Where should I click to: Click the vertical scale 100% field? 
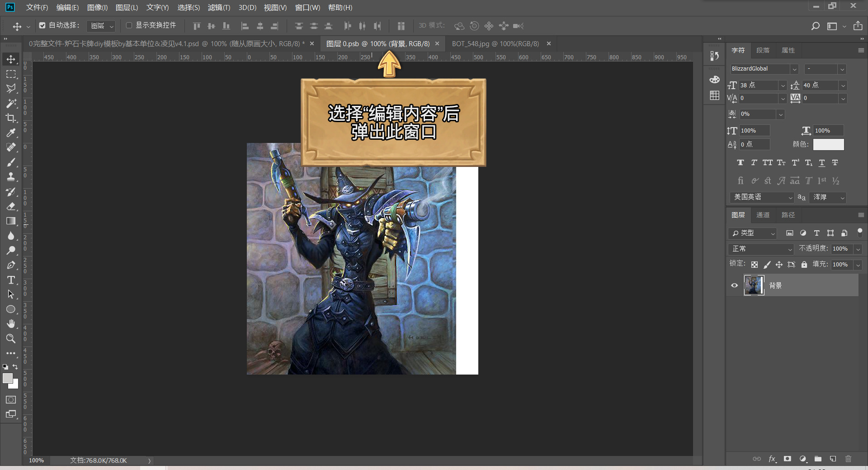coord(755,131)
